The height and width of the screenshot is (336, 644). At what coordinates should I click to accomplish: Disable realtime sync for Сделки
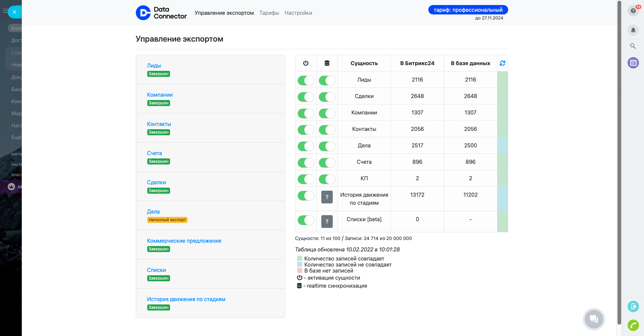coord(327,97)
